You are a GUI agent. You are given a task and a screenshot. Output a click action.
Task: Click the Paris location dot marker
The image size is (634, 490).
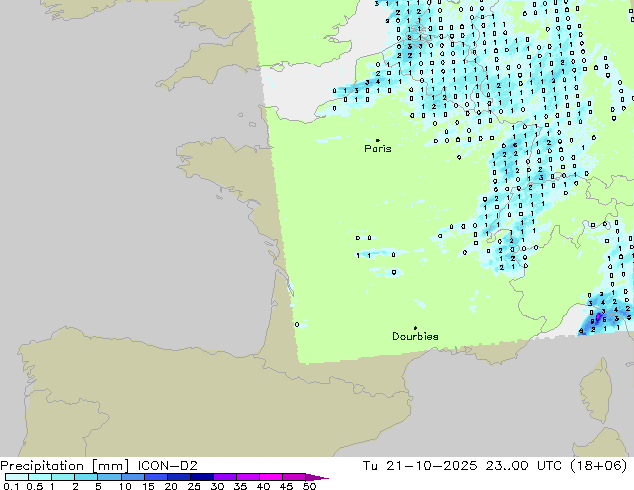pos(378,140)
